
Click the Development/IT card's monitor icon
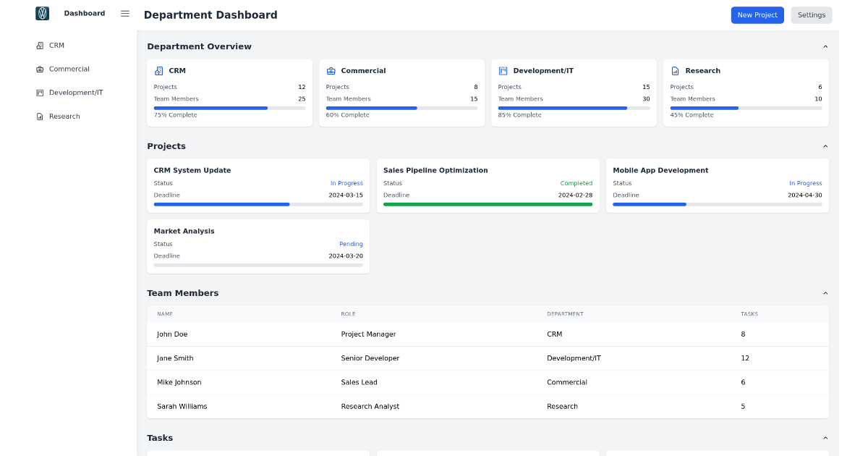(x=501, y=70)
